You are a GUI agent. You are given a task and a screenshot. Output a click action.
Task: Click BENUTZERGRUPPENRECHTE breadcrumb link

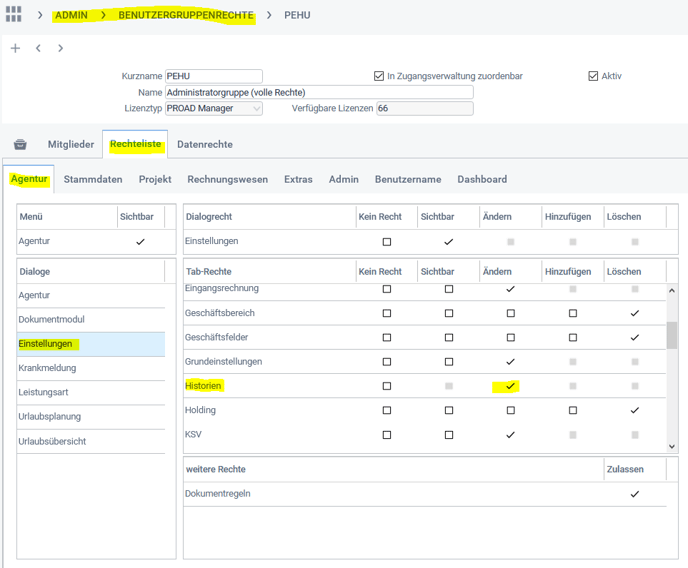[x=185, y=16]
